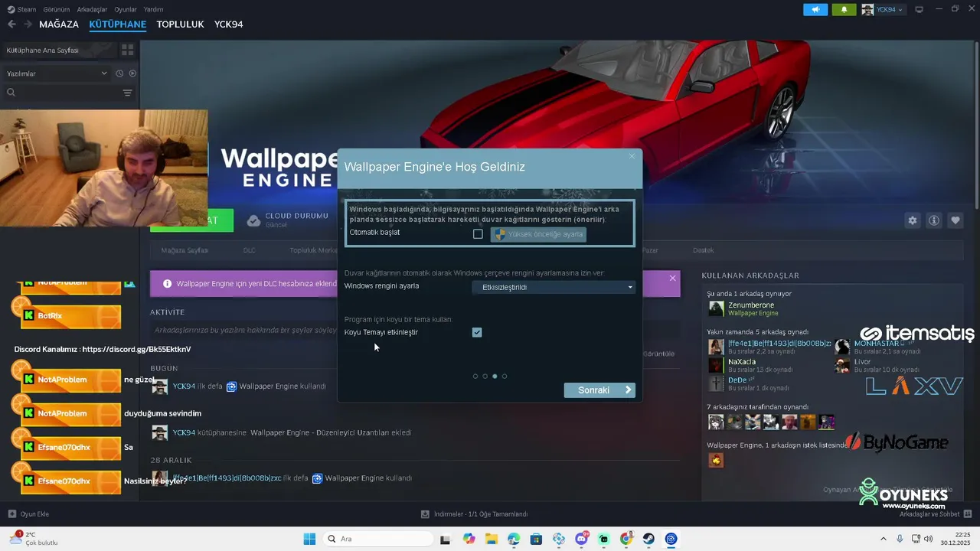980x551 pixels.
Task: Click YCK94 avatar in BUGÜN activity
Action: coord(159,386)
